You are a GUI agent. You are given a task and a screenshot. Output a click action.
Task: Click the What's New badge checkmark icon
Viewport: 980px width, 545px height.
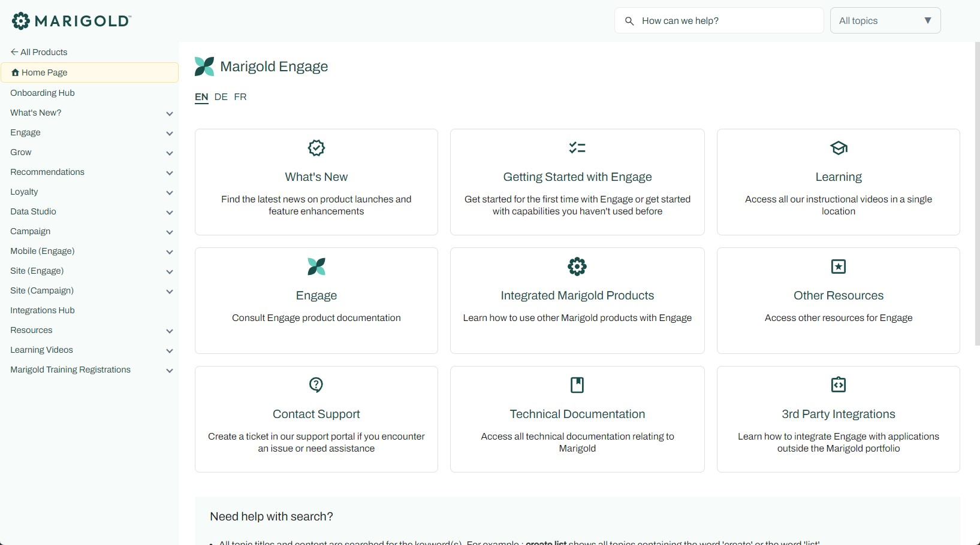tap(316, 147)
